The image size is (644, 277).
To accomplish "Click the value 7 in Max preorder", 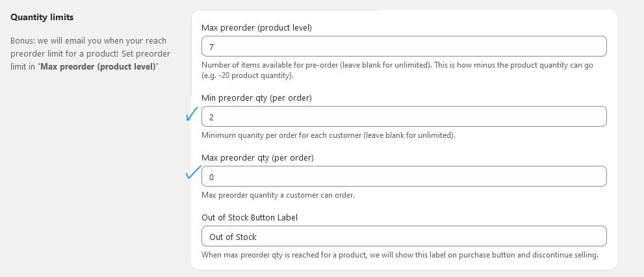I will 211,47.
